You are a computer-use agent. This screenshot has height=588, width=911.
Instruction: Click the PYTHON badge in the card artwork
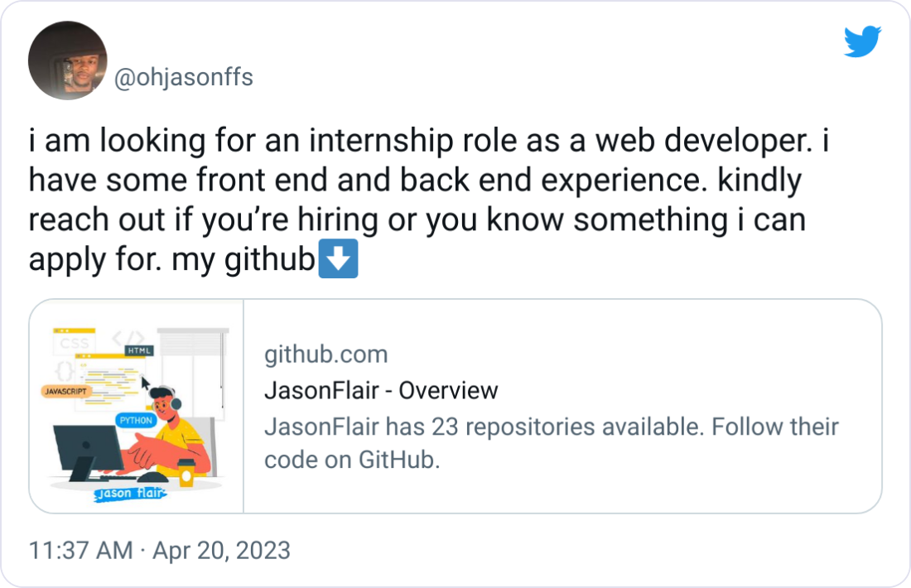135,420
